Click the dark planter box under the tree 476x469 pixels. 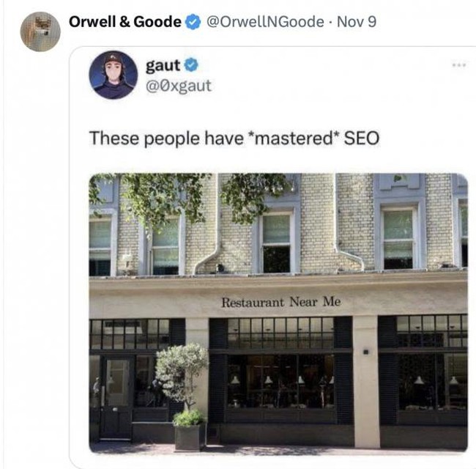[188, 437]
